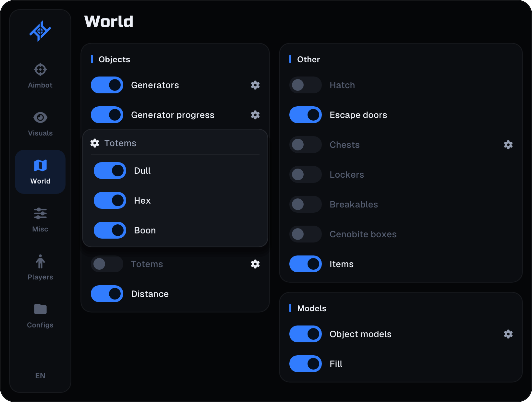The width and height of the screenshot is (532, 402).
Task: Click the Chests settings gear
Action: tap(508, 145)
